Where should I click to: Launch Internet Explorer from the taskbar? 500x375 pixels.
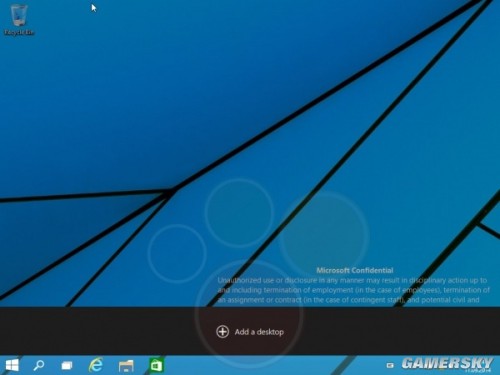click(x=96, y=365)
